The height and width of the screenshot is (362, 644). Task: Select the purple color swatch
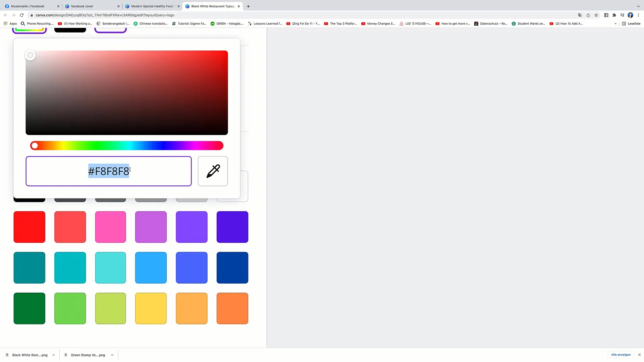click(x=192, y=227)
